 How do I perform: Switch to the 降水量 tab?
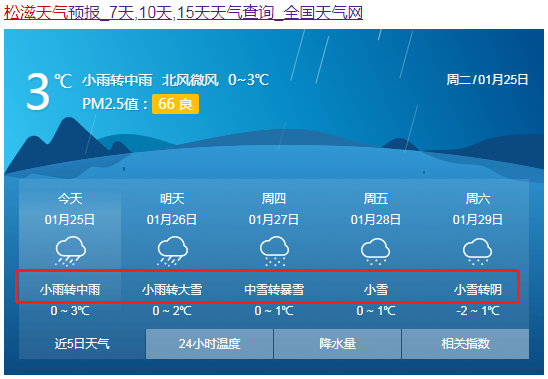point(337,344)
